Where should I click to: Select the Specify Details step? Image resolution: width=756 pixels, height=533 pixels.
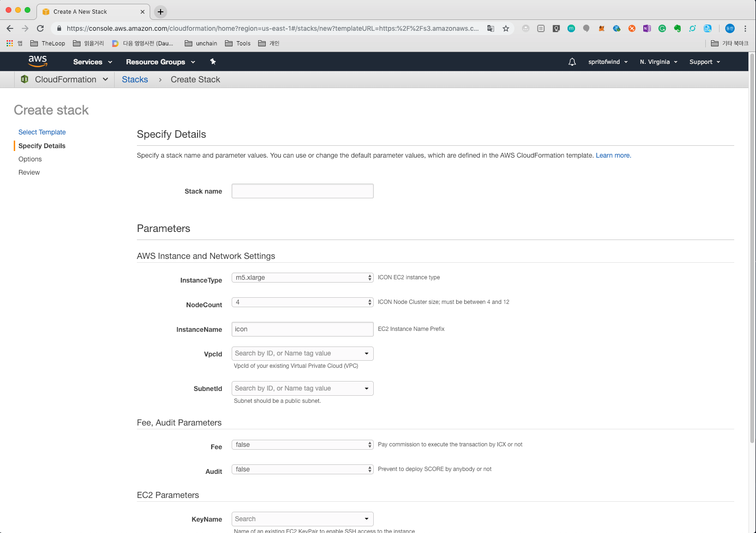pos(42,146)
